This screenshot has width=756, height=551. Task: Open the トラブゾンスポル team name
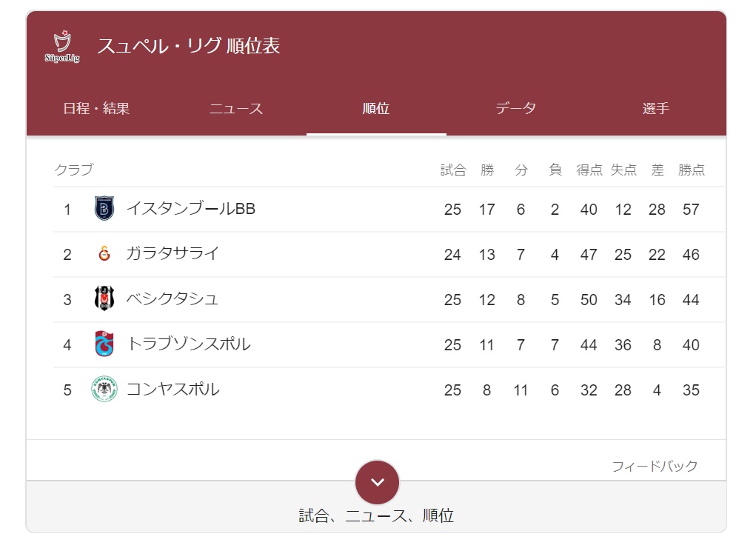pos(189,344)
